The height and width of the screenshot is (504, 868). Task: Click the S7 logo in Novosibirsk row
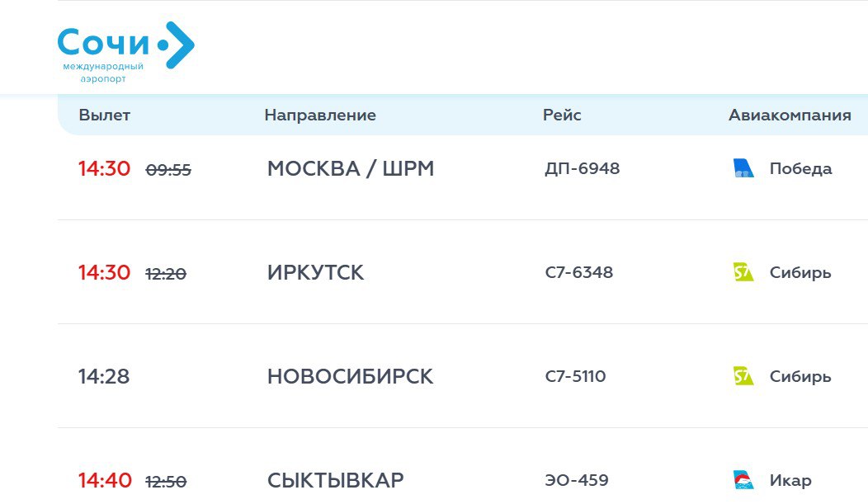(743, 376)
